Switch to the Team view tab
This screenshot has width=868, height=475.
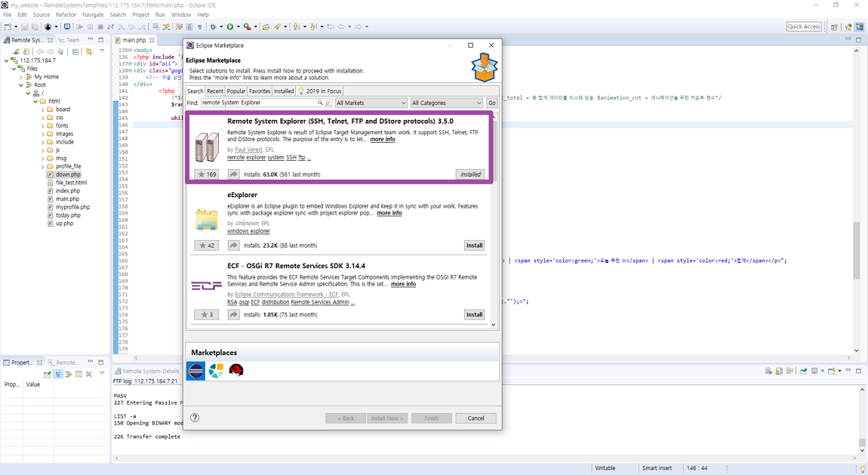tap(69, 40)
